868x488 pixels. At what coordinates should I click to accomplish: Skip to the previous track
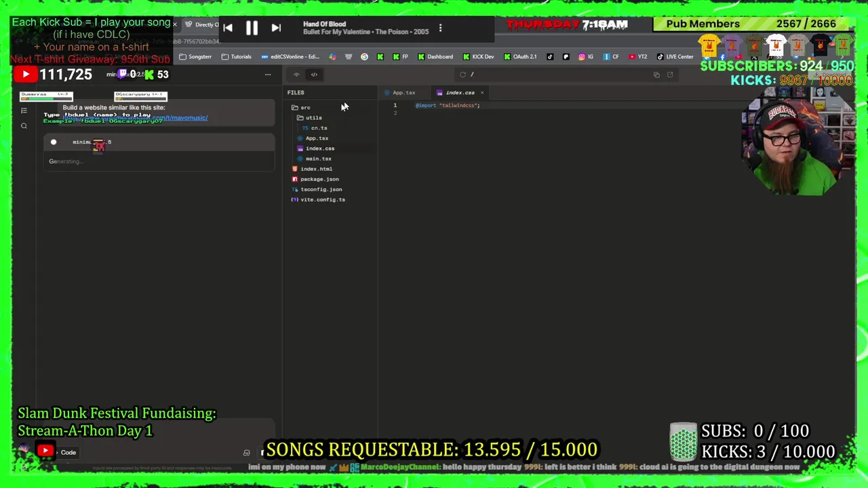[x=228, y=28]
